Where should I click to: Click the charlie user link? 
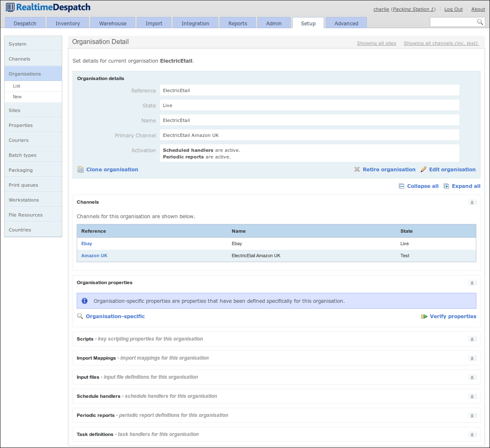click(381, 9)
